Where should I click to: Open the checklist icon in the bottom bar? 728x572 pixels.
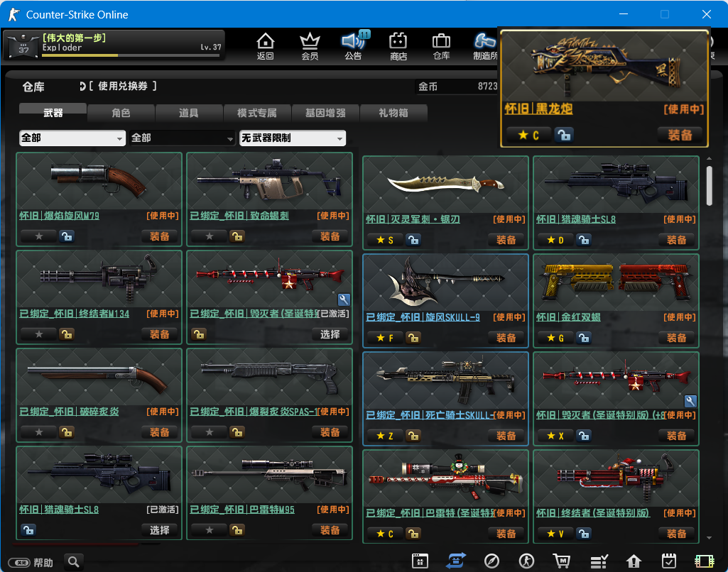coord(599,561)
